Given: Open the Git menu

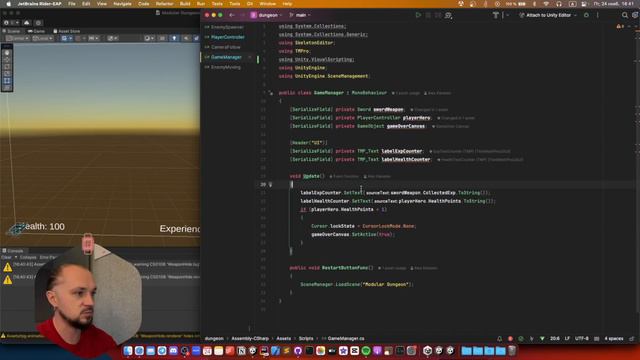Looking at the screenshot, I should coord(250,4).
